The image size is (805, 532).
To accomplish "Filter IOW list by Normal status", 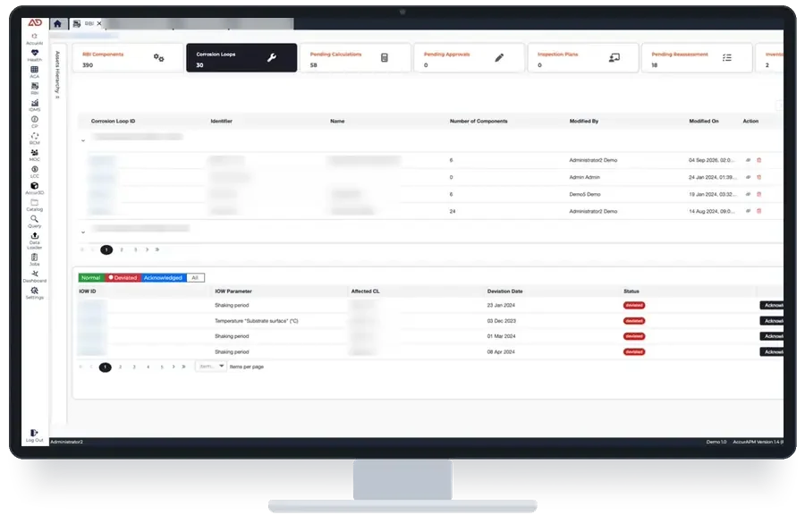I will (91, 277).
